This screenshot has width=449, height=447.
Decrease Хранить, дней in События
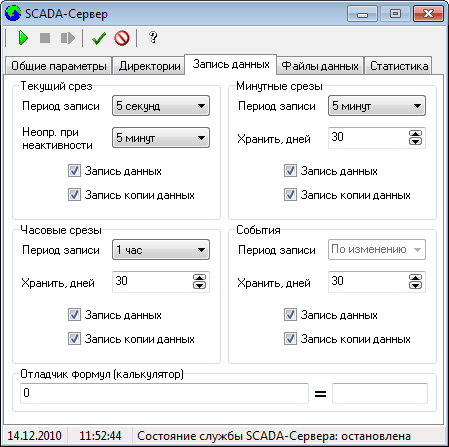pos(415,285)
